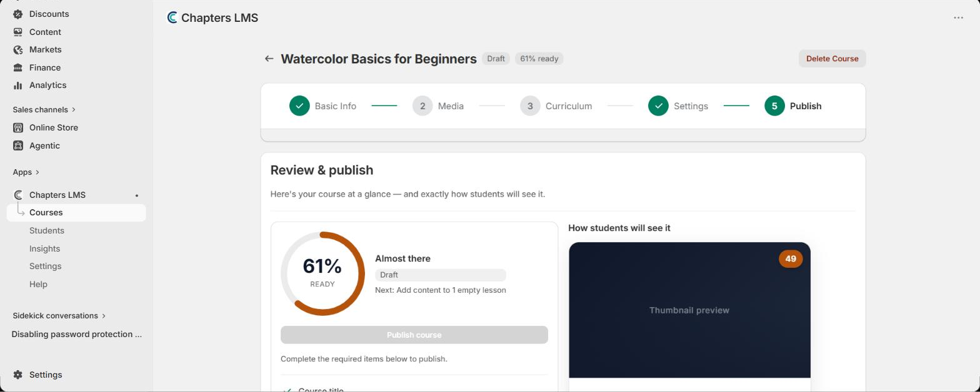Click the Content icon in sidebar

point(18,32)
